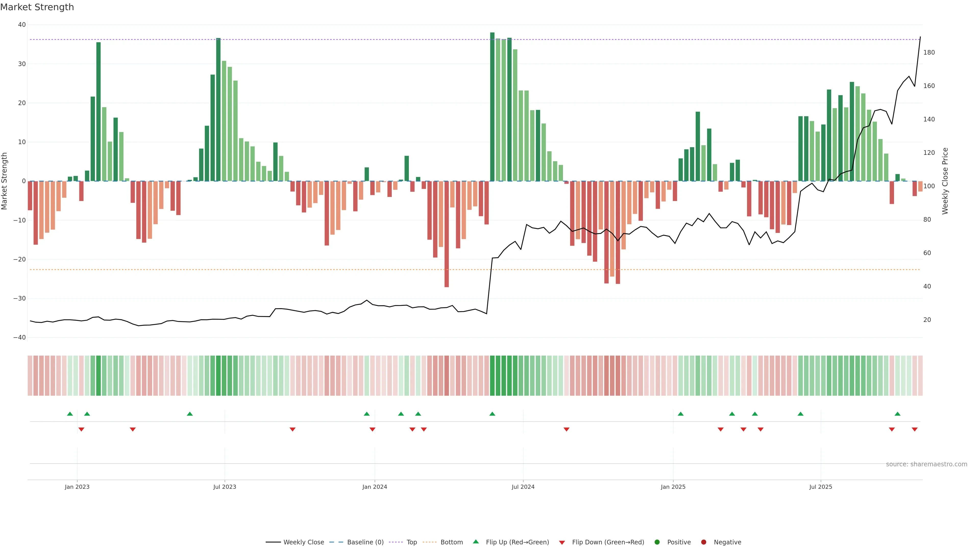This screenshot has height=551, width=980.
Task: Click the Bottom legend line icon
Action: click(430, 542)
